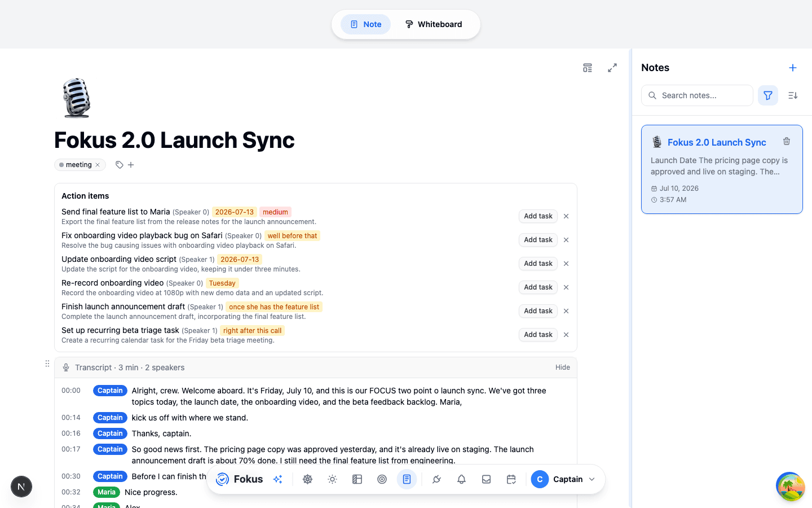
Task: Focus the Search notes field
Action: [697, 95]
